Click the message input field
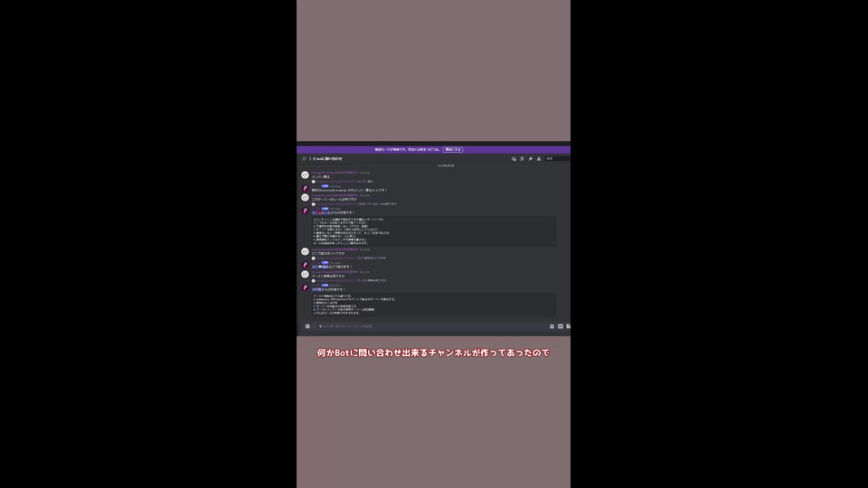This screenshot has height=488, width=868. pyautogui.click(x=432, y=326)
